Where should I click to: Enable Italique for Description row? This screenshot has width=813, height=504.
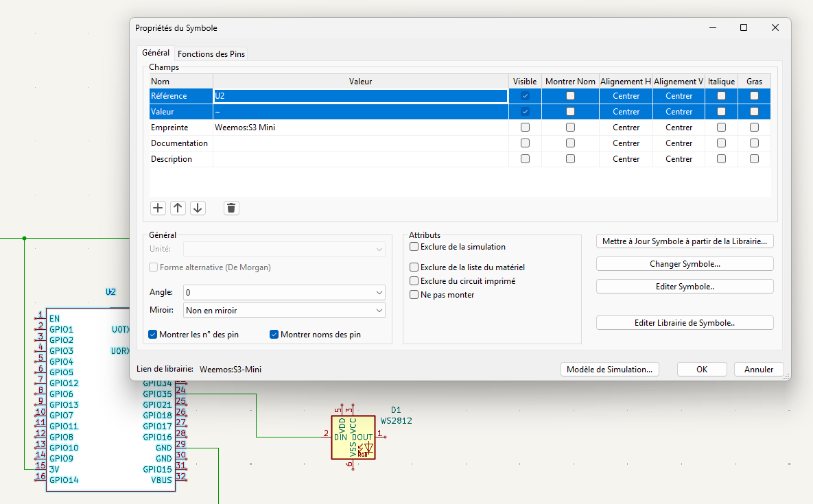[x=721, y=159]
